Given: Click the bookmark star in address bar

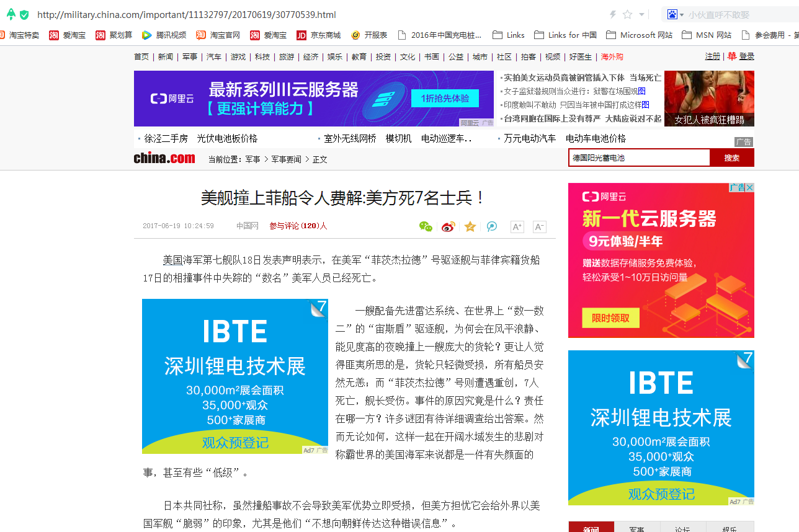Looking at the screenshot, I should [x=627, y=14].
